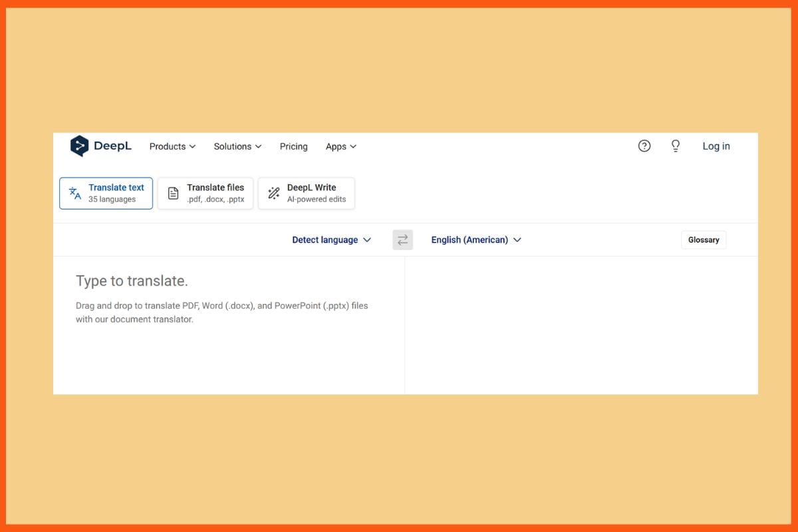Open the Detect language selector
The height and width of the screenshot is (532, 798).
coord(331,240)
